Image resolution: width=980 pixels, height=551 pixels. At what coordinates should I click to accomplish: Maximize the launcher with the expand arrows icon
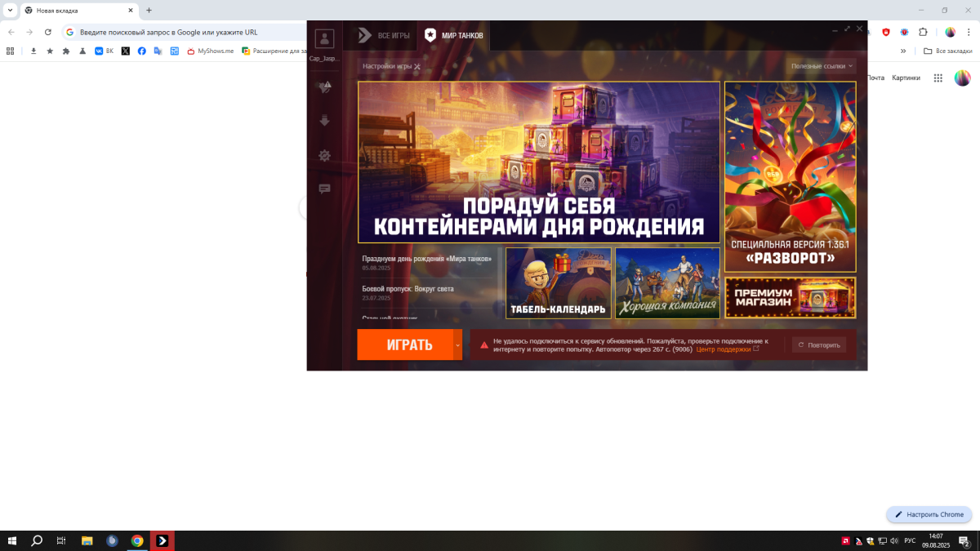(848, 29)
